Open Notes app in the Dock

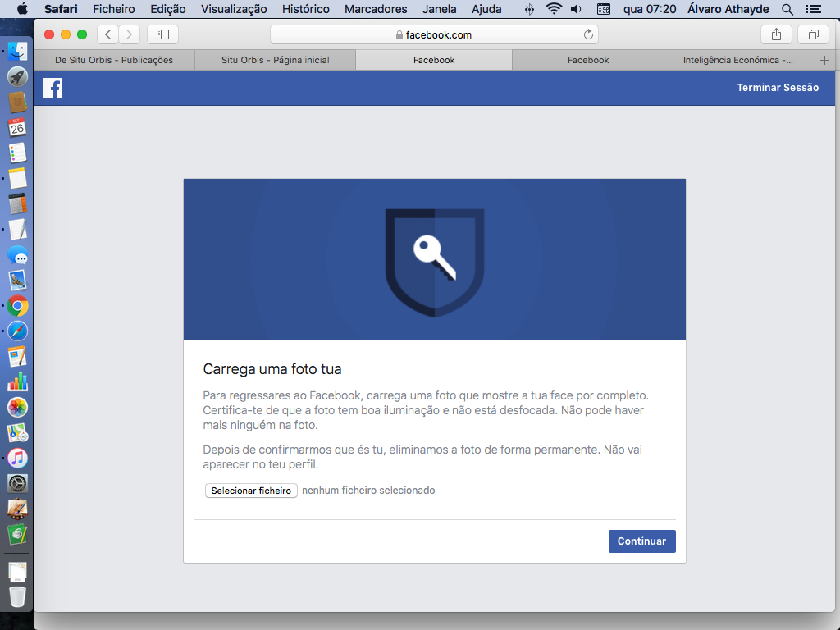tap(18, 179)
